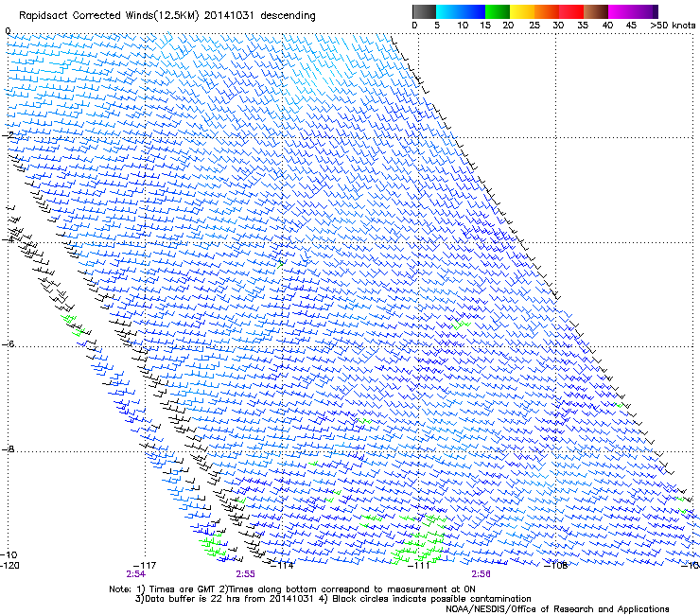Click the green 15-20 knots legend segment
700x615 pixels.
tap(498, 11)
